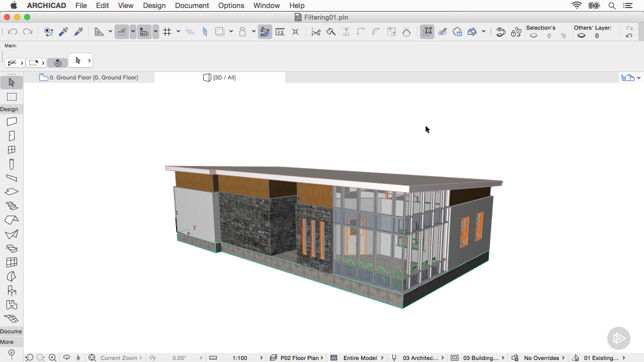
Task: Select the Wall tool in the toolbox
Action: coord(12,122)
